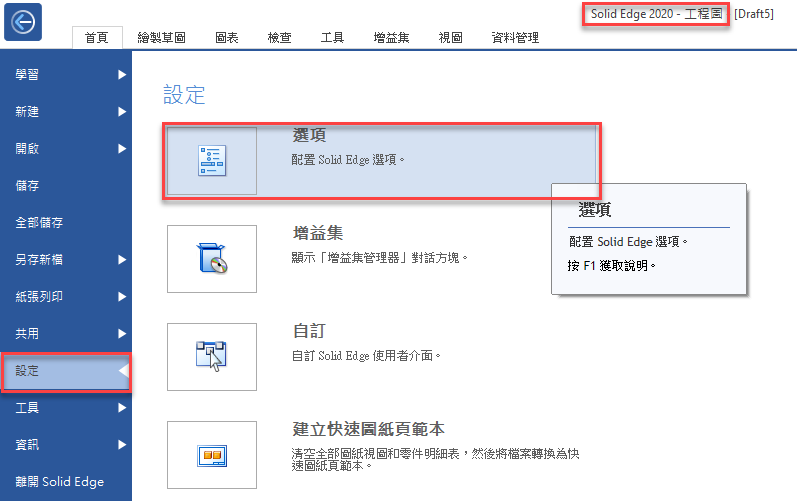Screen dimensions: 797x501
Task: Switch to the 圖表 tab
Action: tap(227, 38)
